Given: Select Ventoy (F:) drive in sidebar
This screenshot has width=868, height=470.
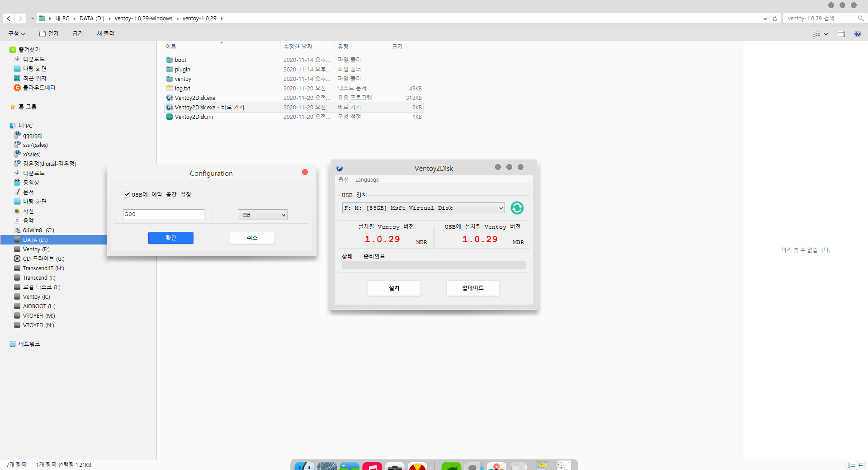Looking at the screenshot, I should pos(36,249).
